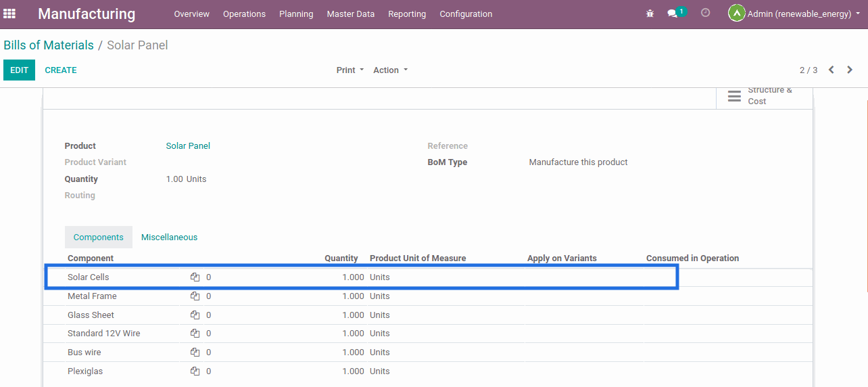Click the EDIT button
868x387 pixels.
(x=19, y=70)
